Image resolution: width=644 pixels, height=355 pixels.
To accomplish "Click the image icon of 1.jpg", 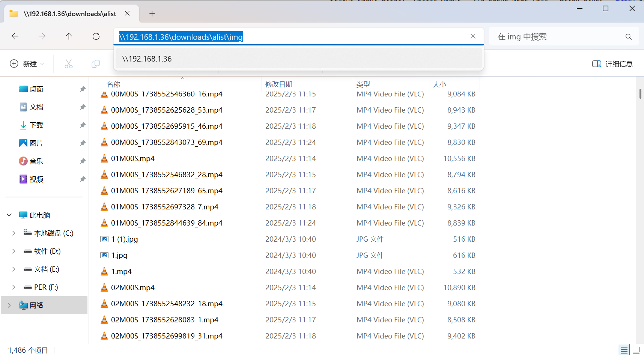I will tap(104, 255).
